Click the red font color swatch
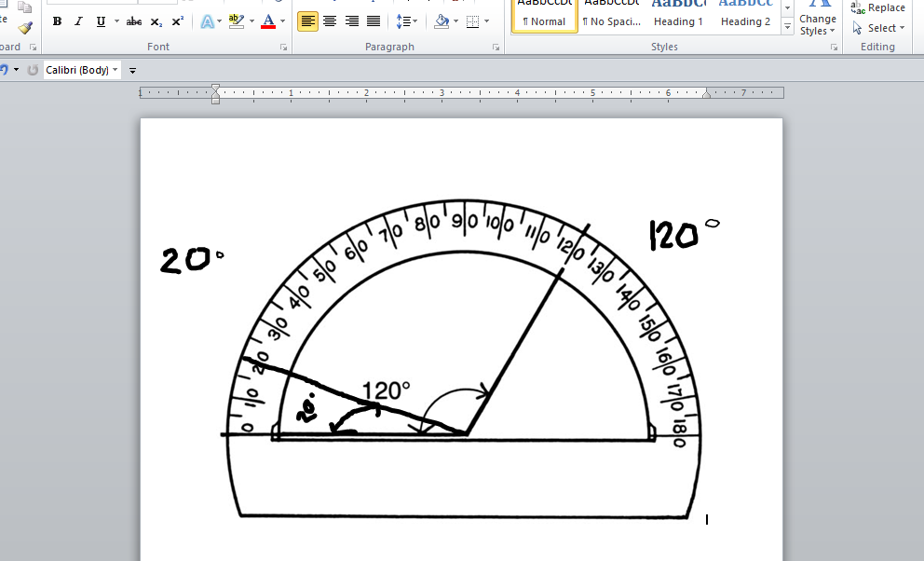The height and width of the screenshot is (561, 924). click(268, 21)
